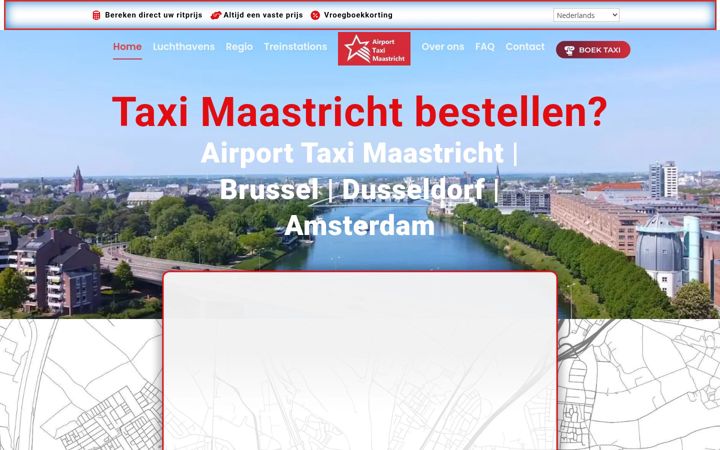Click the Dusseldorf text in the hero

(x=413, y=189)
